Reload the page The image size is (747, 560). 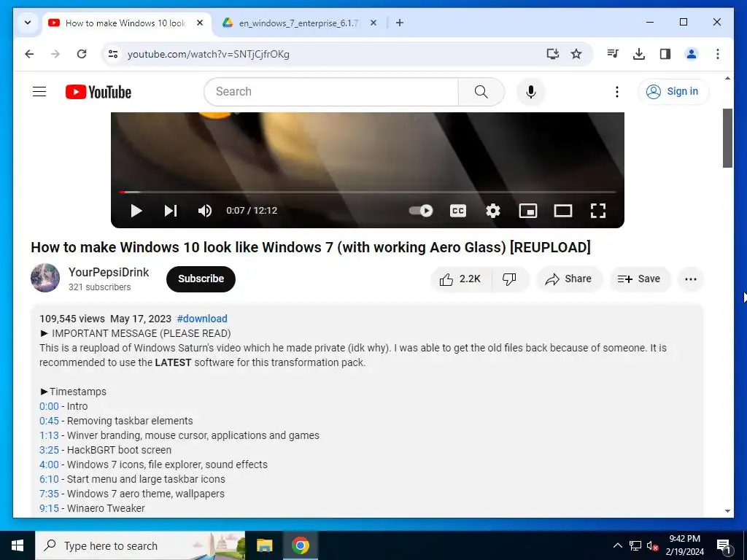[82, 54]
